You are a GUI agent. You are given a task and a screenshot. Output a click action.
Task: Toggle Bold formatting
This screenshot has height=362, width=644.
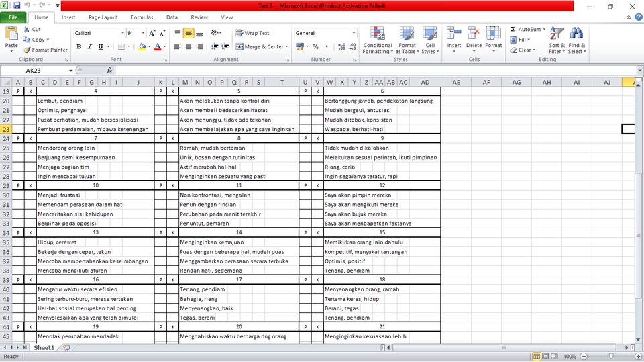[79, 46]
